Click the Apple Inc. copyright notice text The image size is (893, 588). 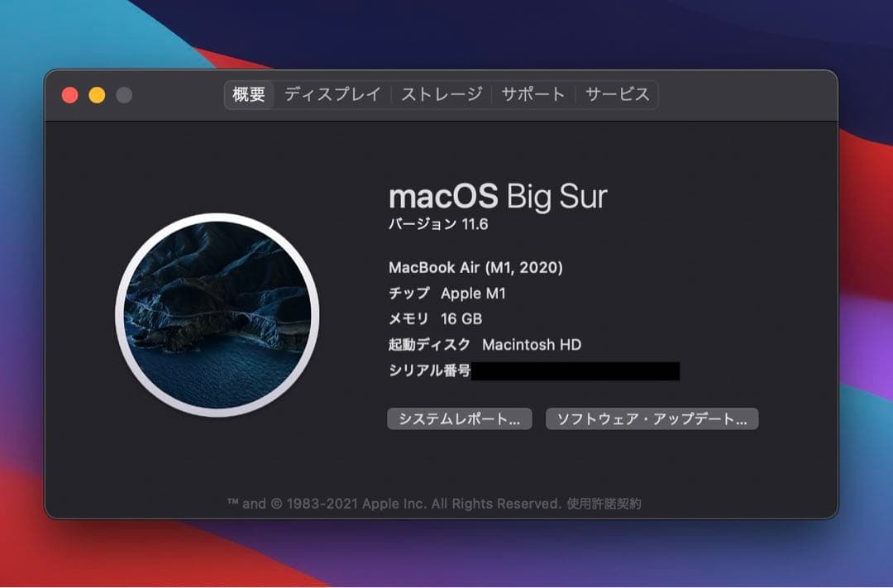(395, 504)
